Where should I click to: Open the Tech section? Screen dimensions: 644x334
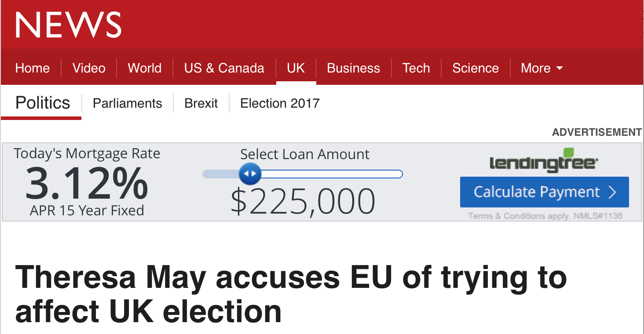coord(416,68)
